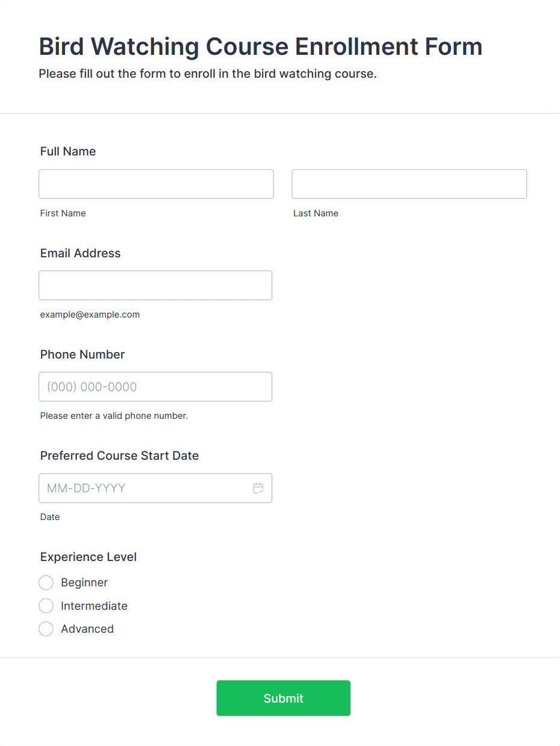
Task: Click the phone number field
Action: [x=155, y=386]
